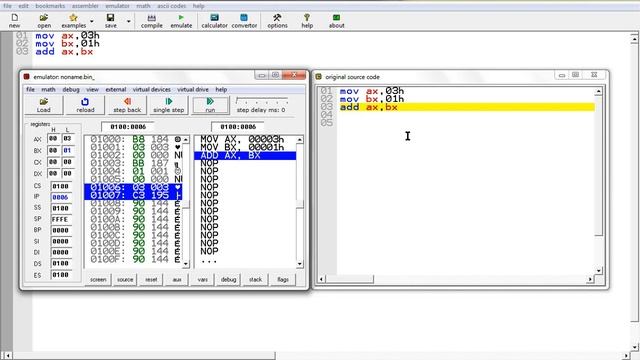Click the AX low byte field
The image size is (640, 360).
coord(68,139)
